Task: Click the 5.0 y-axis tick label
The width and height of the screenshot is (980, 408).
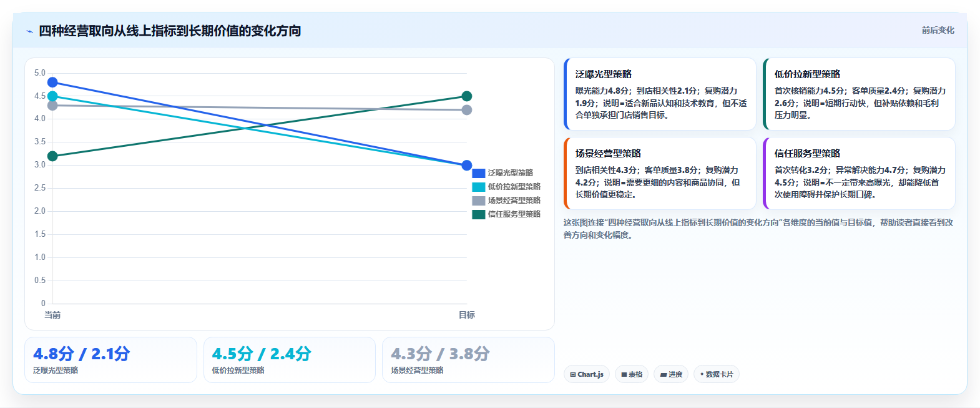Action: pos(40,73)
